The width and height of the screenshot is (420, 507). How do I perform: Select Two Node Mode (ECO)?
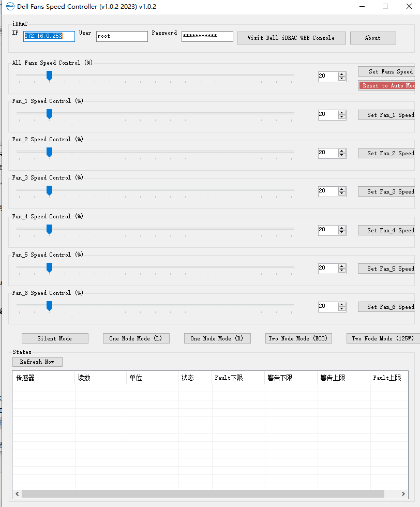[298, 338]
